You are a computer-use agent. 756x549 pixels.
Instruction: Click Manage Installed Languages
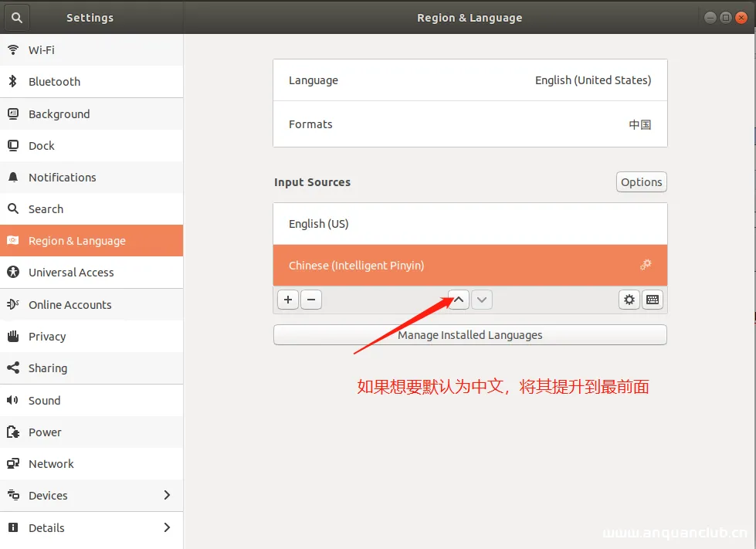tap(470, 334)
